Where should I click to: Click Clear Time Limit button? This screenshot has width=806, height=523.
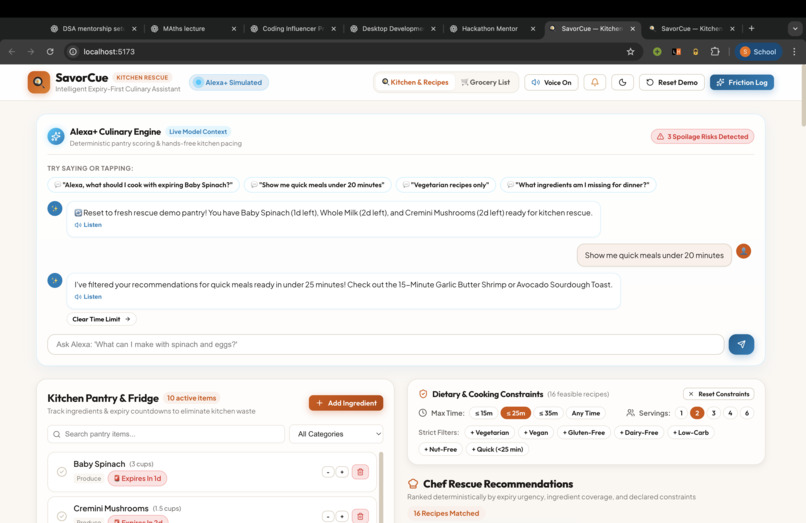coord(101,319)
